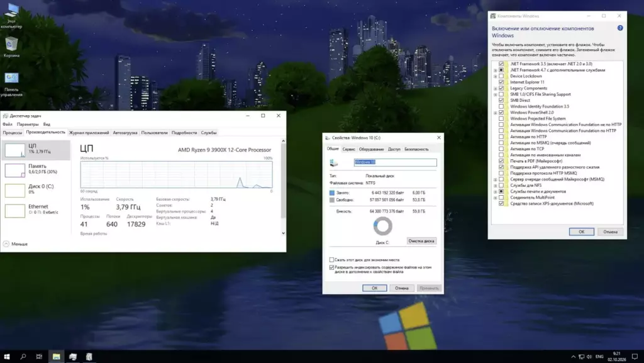Expand .NET Framework 4.7 tree node
This screenshot has width=644, height=363.
[x=496, y=70]
